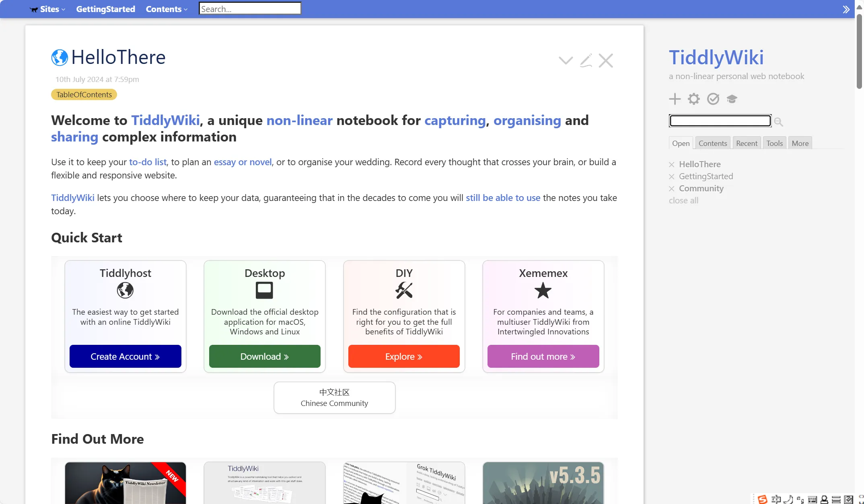Save changes with the checkmark circle icon

coord(713,99)
